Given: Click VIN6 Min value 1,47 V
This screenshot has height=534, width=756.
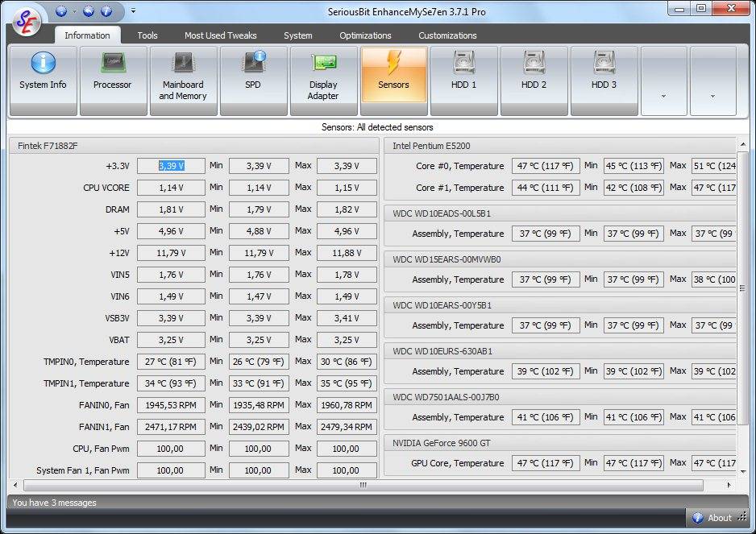Looking at the screenshot, I should click(x=259, y=296).
